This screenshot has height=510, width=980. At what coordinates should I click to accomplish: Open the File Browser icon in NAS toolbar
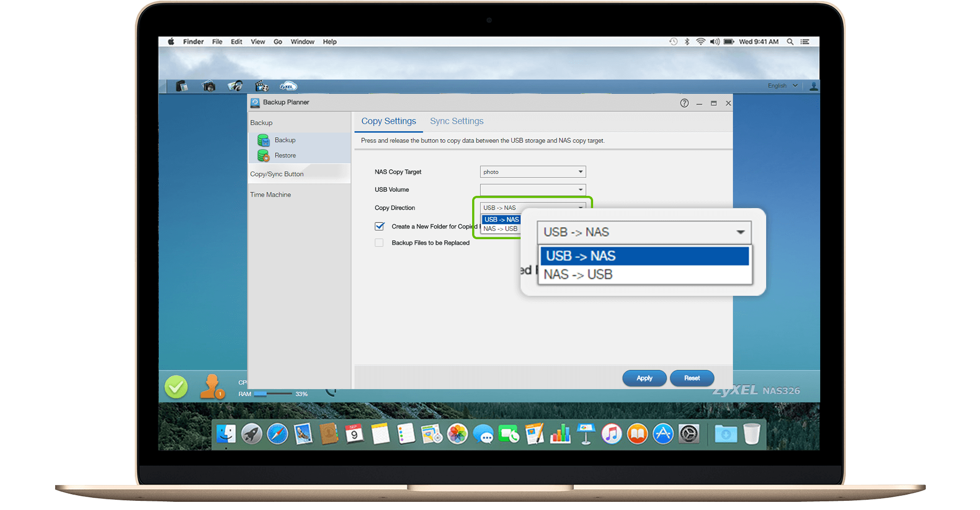[x=182, y=86]
